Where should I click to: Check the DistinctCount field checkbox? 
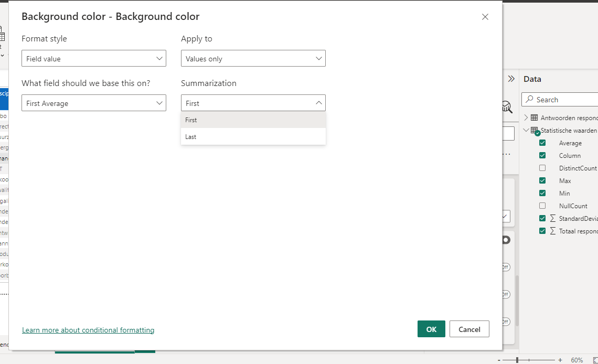[x=542, y=168]
